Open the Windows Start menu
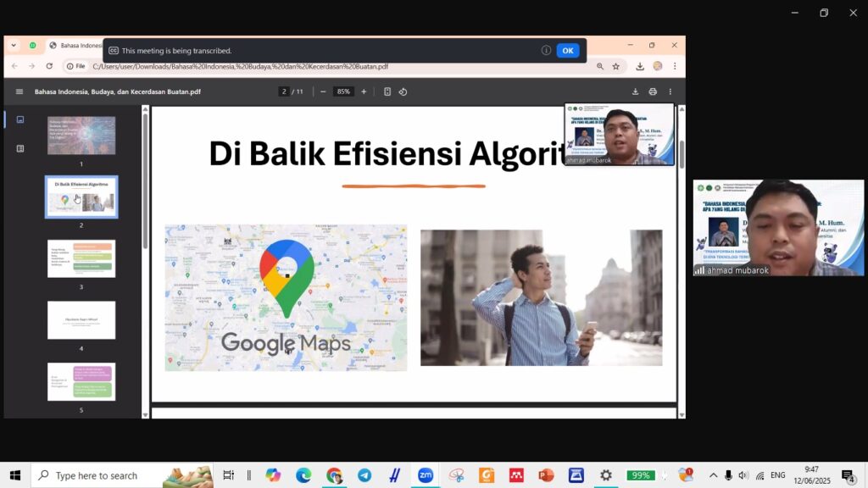The height and width of the screenshot is (488, 868). [15, 475]
